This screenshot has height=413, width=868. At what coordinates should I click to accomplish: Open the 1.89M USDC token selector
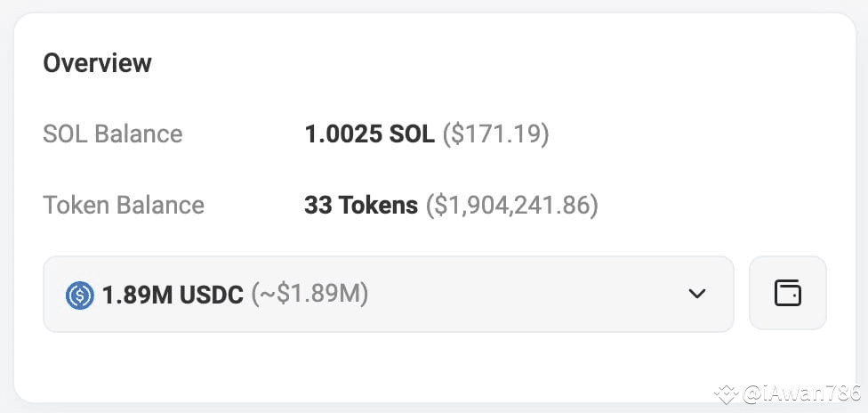pyautogui.click(x=389, y=294)
